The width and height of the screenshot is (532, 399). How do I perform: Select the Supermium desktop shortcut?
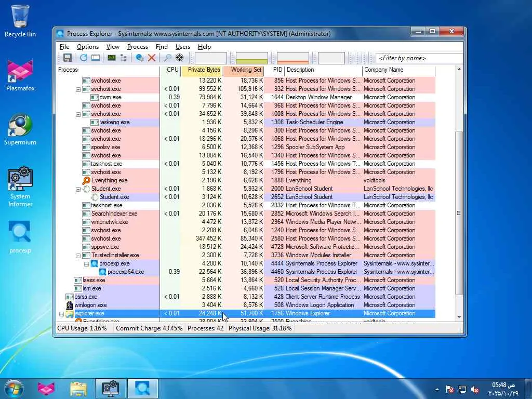[x=20, y=129]
